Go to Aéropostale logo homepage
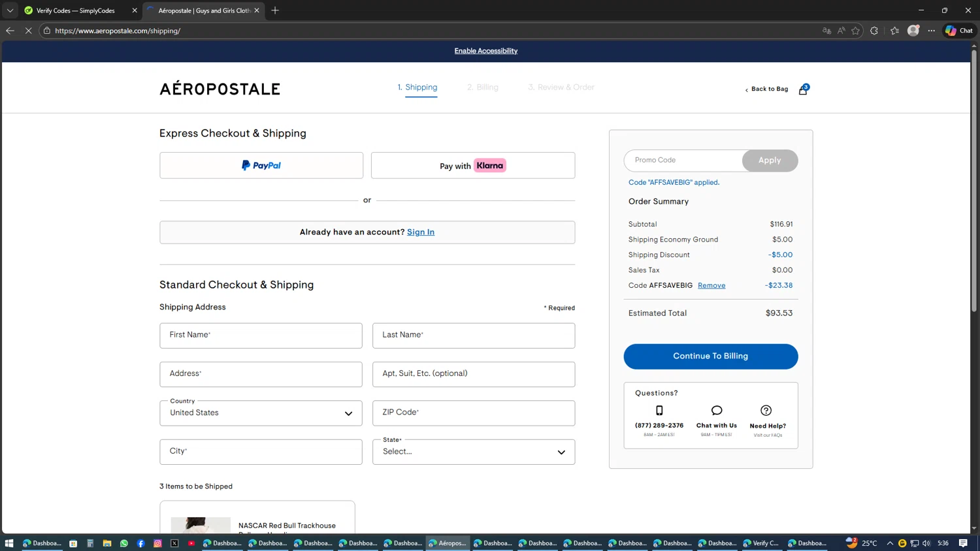Screen dimensions: 980x551 (220, 89)
